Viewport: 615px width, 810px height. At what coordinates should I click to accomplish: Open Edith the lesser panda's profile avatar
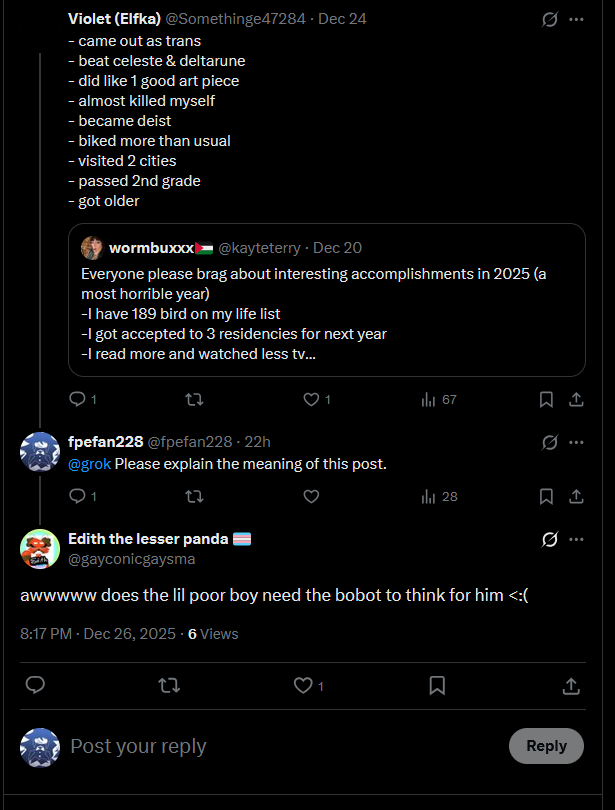40,549
